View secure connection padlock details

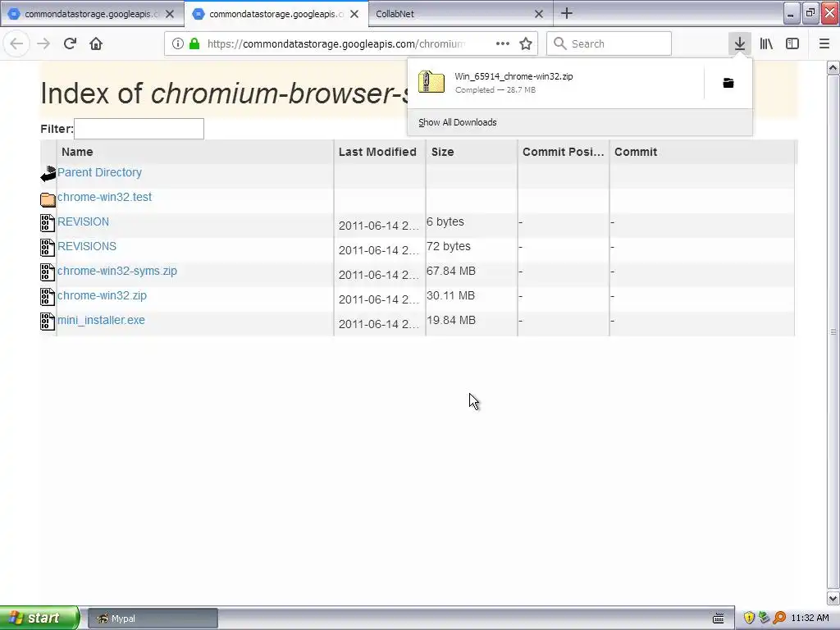194,43
